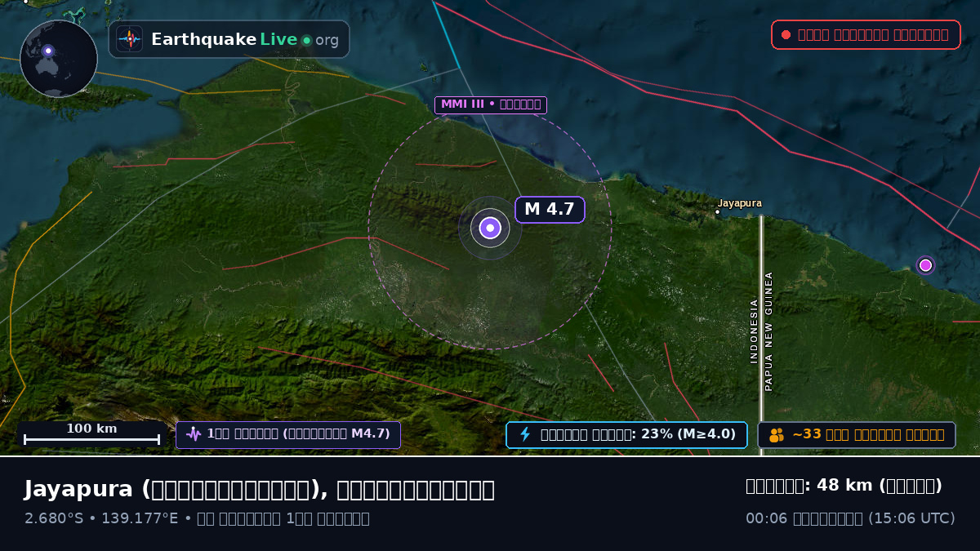Click the Jayapura city label on the map
Screen dimensions: 980x551
pyautogui.click(x=740, y=203)
